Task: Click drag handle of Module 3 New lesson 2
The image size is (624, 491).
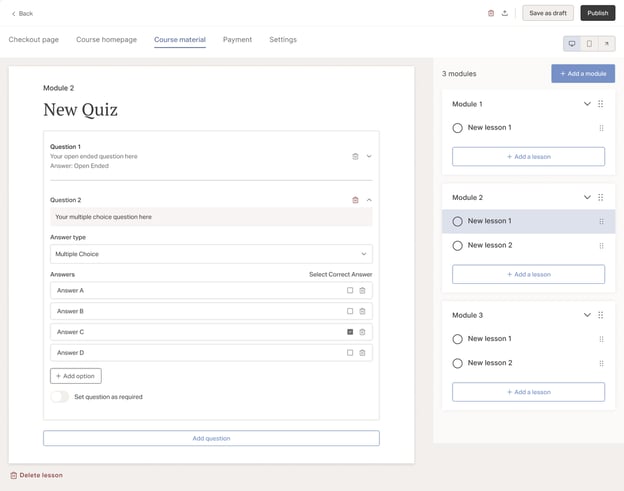Action: click(x=601, y=363)
